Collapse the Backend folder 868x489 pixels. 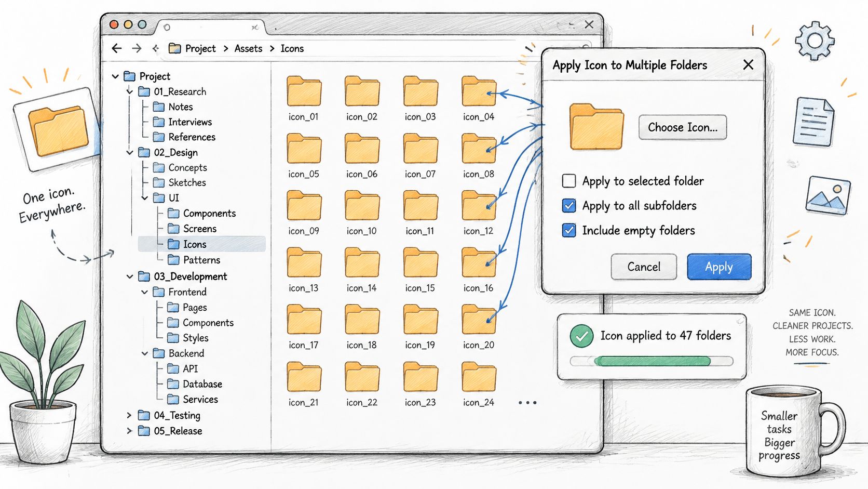point(145,353)
